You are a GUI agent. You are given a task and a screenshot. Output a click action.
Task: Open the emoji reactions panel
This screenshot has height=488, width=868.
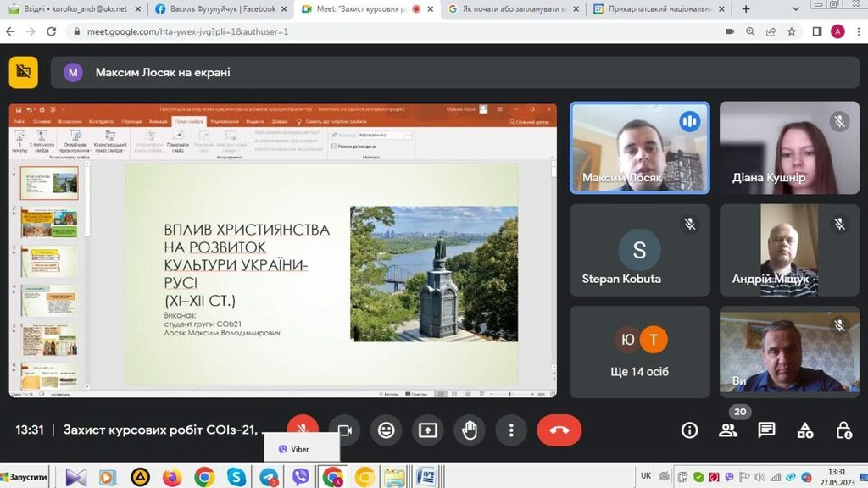387,430
